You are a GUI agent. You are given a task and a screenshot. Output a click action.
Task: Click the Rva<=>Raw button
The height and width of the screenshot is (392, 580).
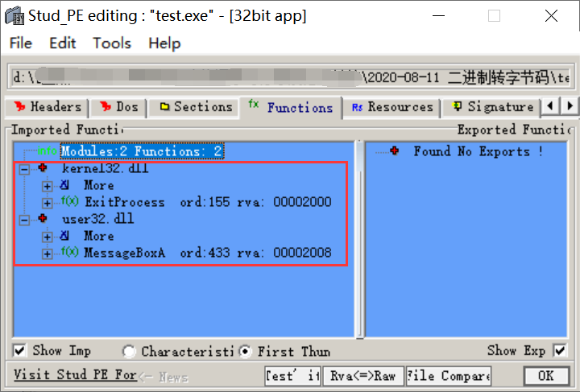[362, 376]
